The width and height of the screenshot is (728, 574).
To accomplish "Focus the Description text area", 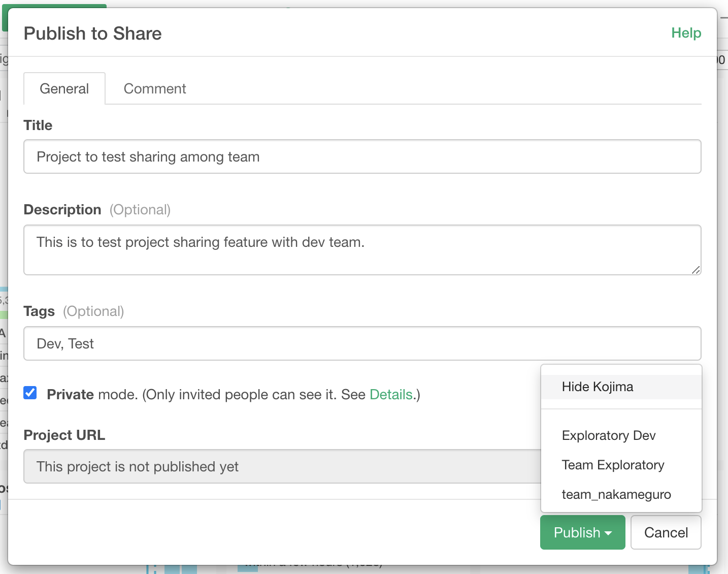I will (362, 250).
